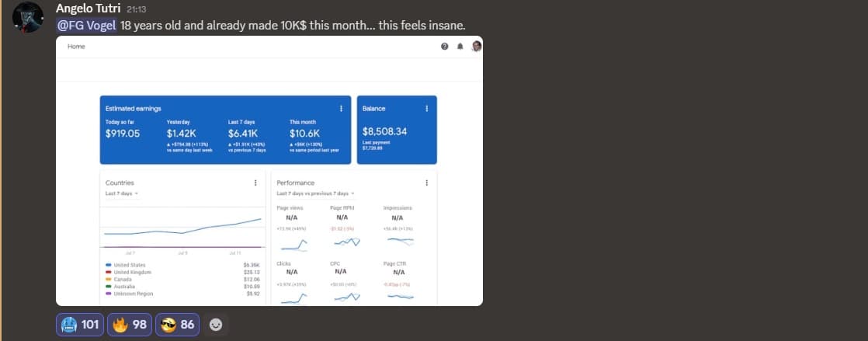This screenshot has width=868, height=341.
Task: Open the Balance card three-dot menu
Action: point(426,109)
